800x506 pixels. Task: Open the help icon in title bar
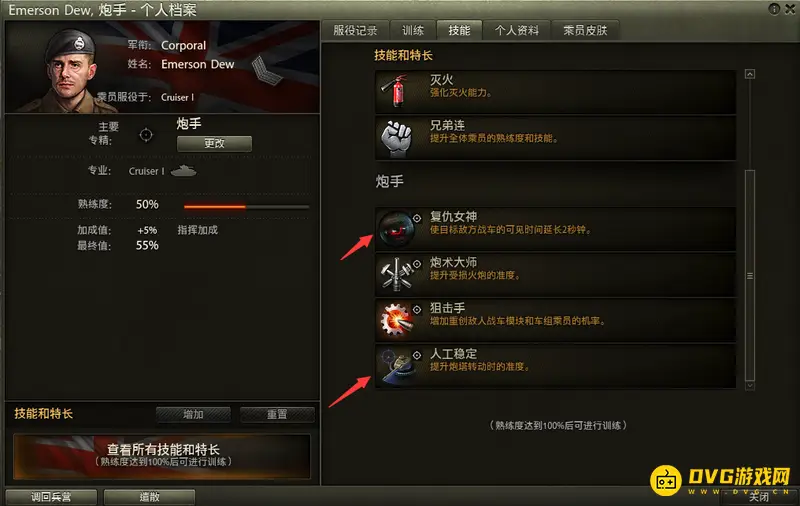[x=774, y=9]
